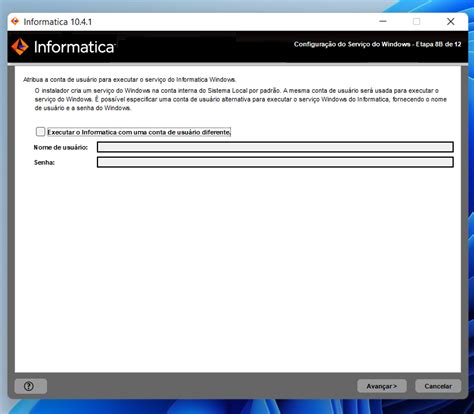Click the 'Informatica 10.4.1' window title
The image size is (474, 414).
coord(58,22)
